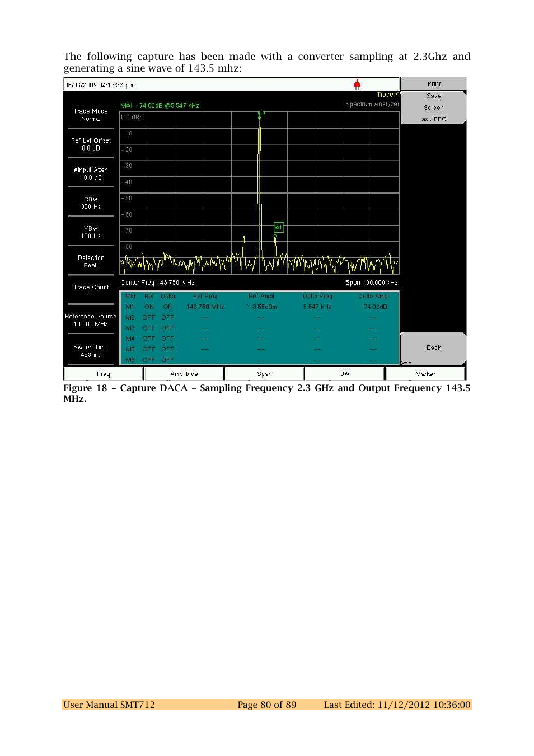Image resolution: width=534 pixels, height=756 pixels.
Task: Choose the VBW 100 Hz soft key
Action: (91, 232)
